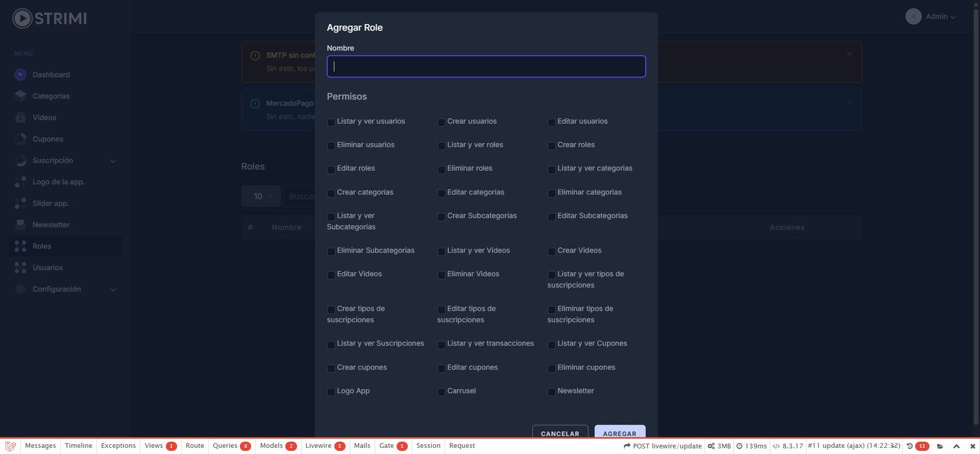980x454 pixels.
Task: Expand the Configuración sidebar submenu
Action: pos(113,290)
